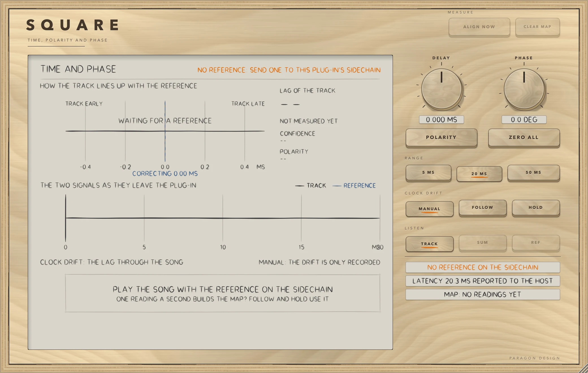Listen to the Track signal
Viewport: 588px width, 373px height.
click(430, 244)
